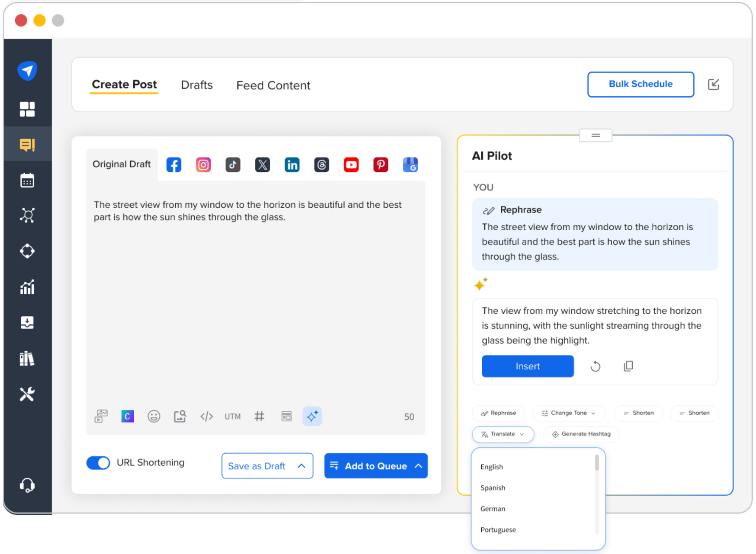Select the X (Twitter) channel icon
This screenshot has width=756, height=554.
point(262,165)
